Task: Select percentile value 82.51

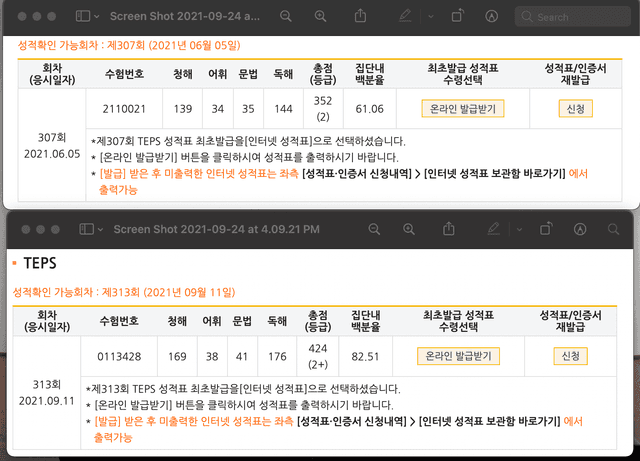Action: click(x=365, y=356)
